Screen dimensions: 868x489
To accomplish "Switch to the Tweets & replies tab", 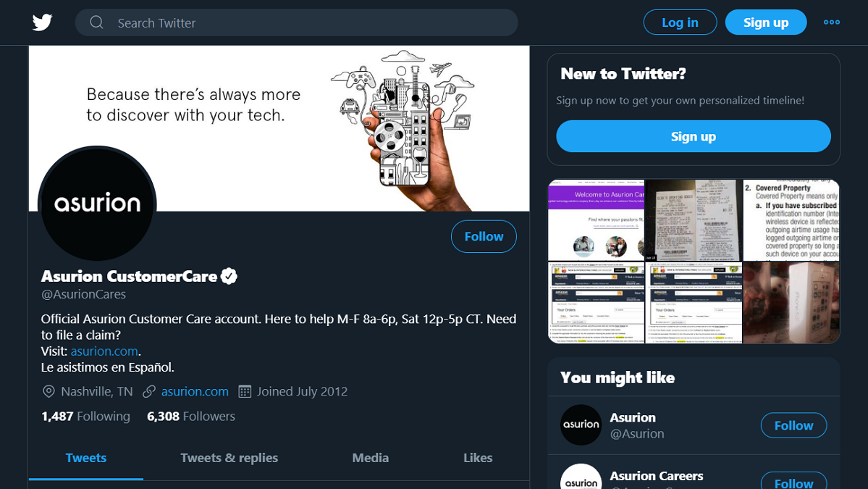I will coord(229,458).
